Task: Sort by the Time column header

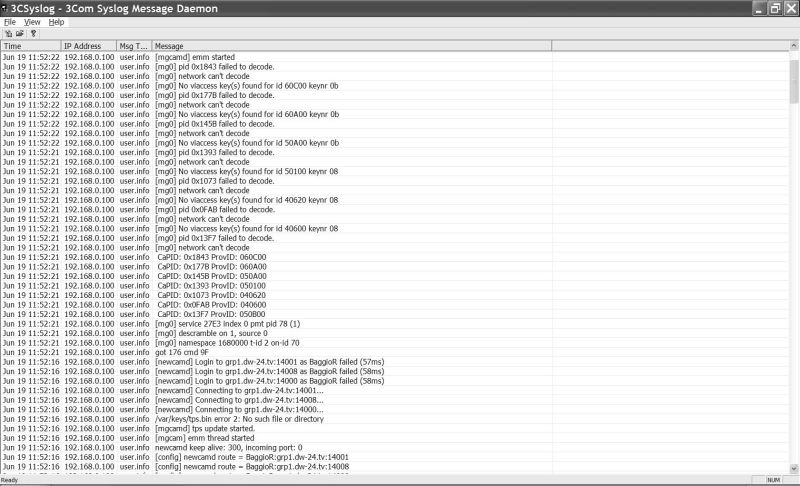Action: coord(31,46)
